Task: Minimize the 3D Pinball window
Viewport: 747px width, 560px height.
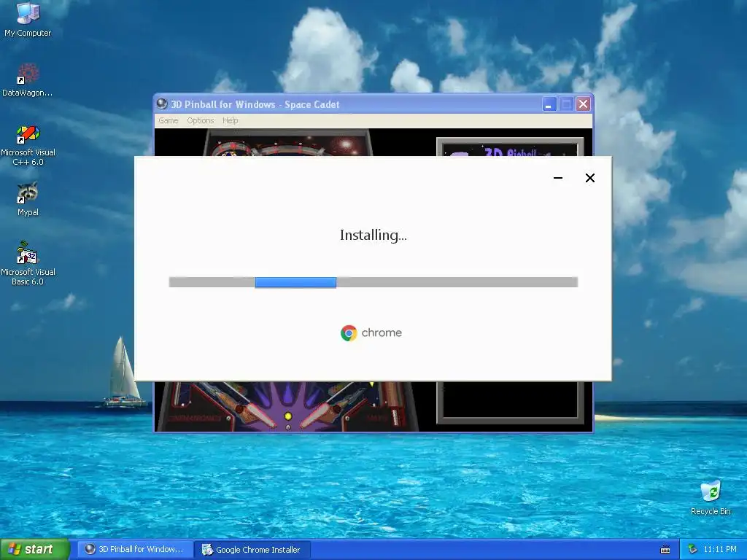Action: (549, 104)
